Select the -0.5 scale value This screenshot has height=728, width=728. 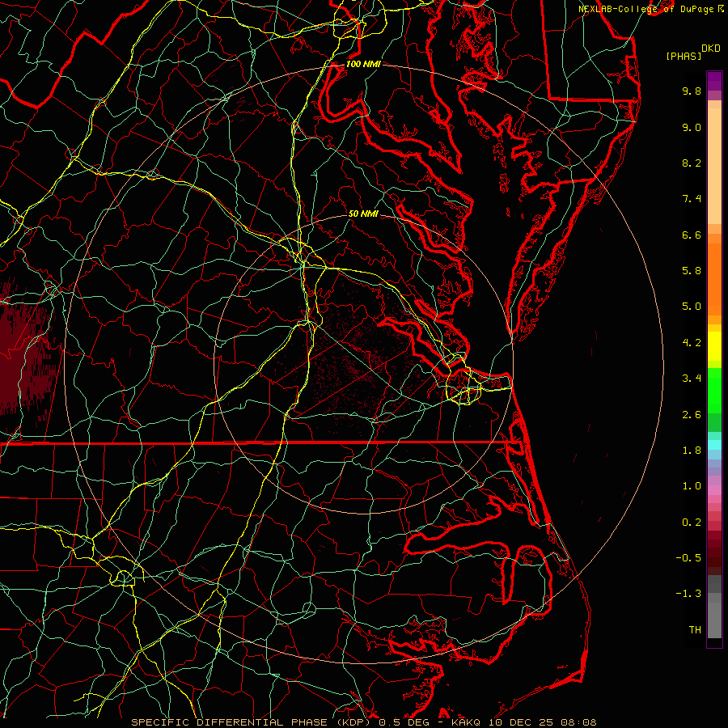688,558
